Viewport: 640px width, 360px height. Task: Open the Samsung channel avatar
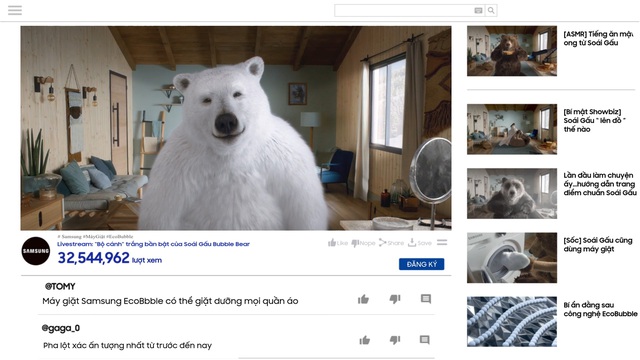click(36, 251)
